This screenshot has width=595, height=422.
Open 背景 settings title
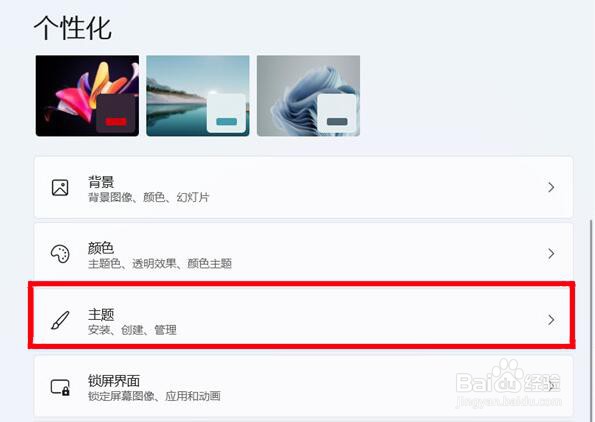(101, 182)
